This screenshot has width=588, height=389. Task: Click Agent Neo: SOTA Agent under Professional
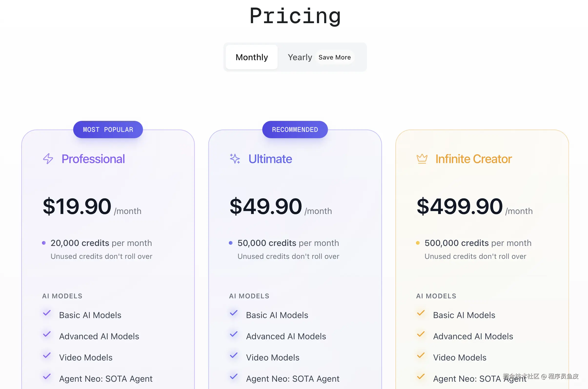point(106,379)
